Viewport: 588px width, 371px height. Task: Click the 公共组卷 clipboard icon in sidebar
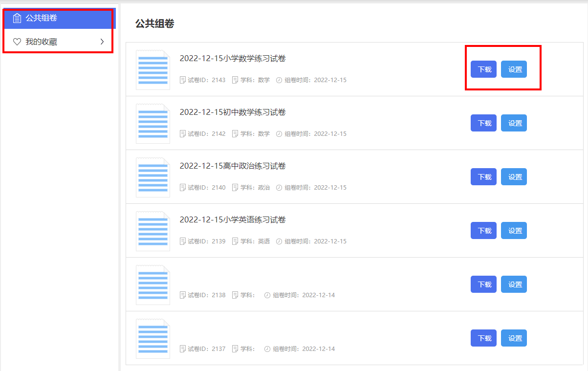pos(17,18)
